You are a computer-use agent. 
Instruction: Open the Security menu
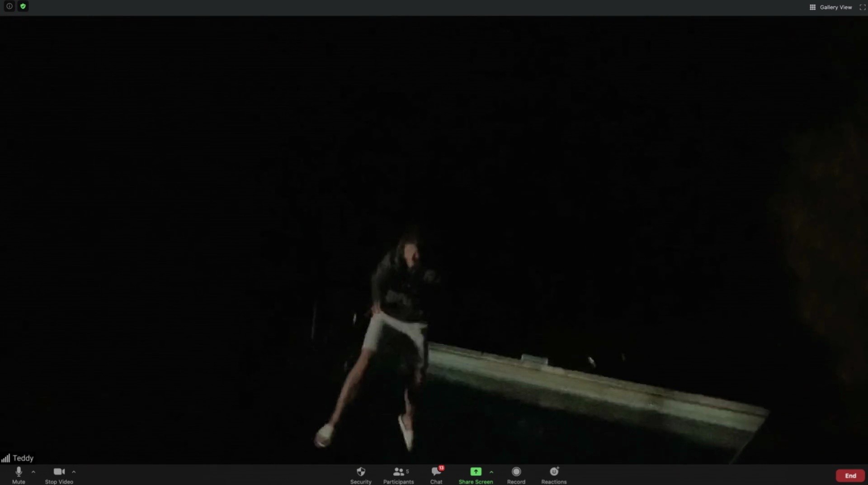click(361, 475)
